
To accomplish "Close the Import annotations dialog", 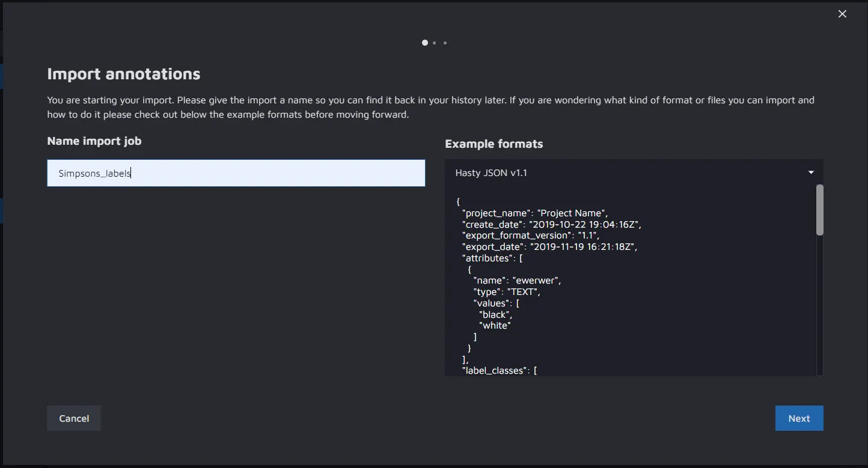I will 842,14.
